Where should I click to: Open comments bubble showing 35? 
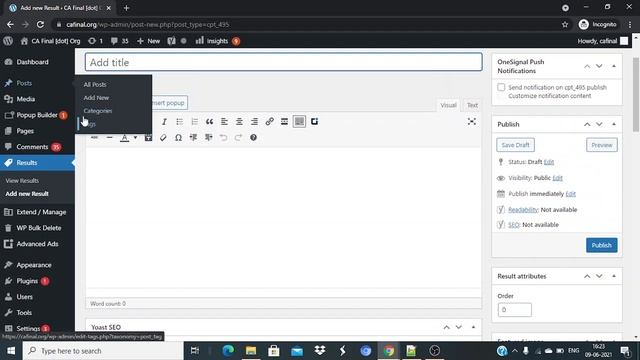click(x=120, y=41)
